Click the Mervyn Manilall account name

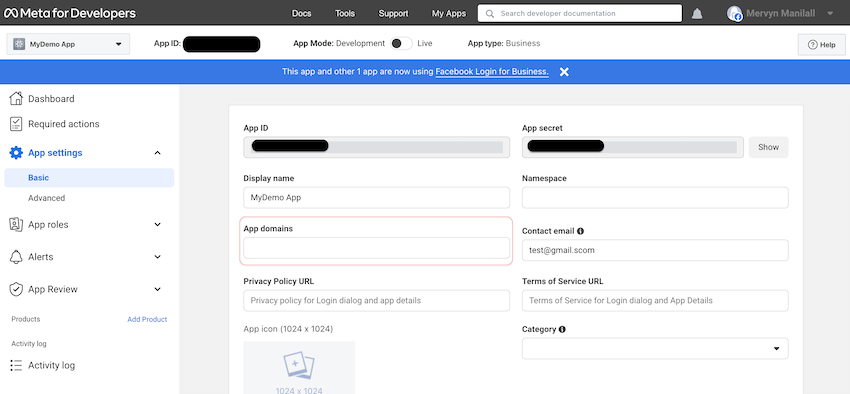[x=781, y=14]
